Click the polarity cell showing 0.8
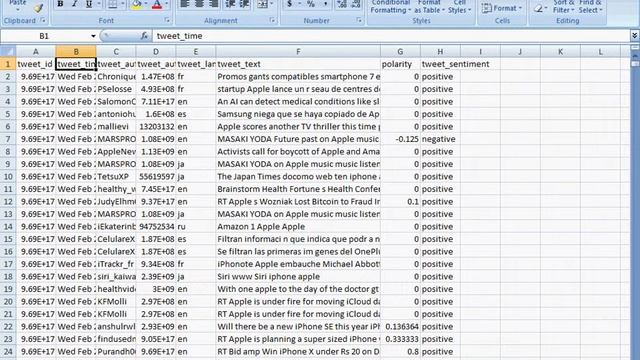Screen dimensions: 640x360 tap(400, 351)
